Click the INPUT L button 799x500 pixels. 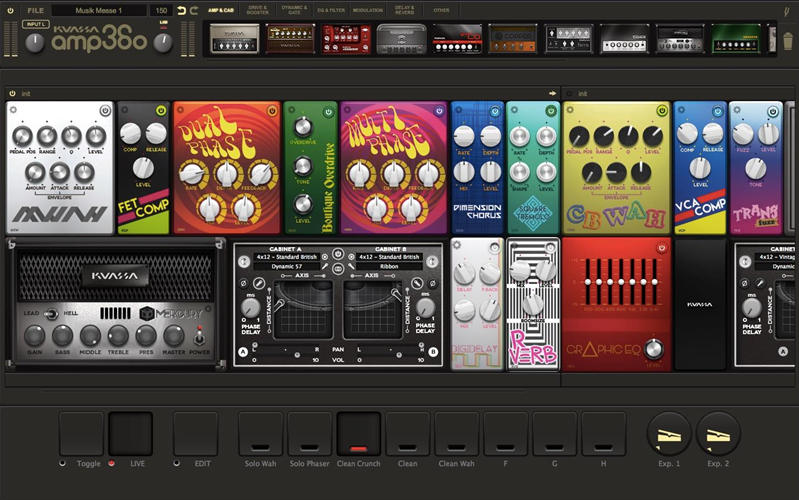36,24
